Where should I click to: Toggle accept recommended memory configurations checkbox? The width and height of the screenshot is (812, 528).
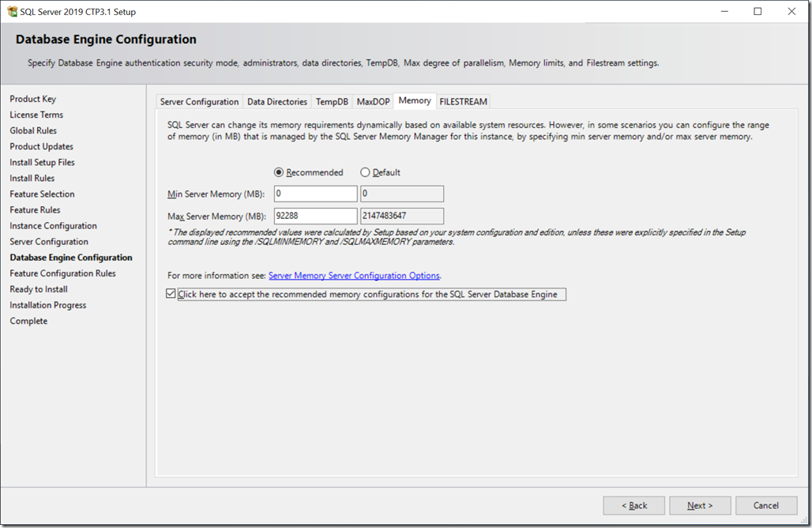pyautogui.click(x=171, y=294)
